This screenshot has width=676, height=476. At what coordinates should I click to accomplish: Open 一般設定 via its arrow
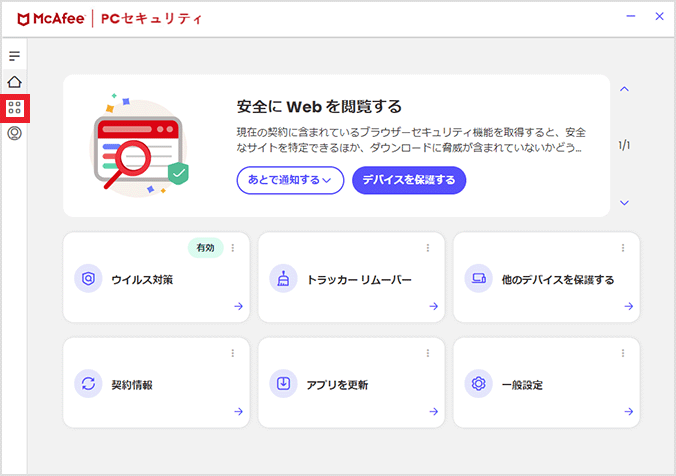coord(629,411)
